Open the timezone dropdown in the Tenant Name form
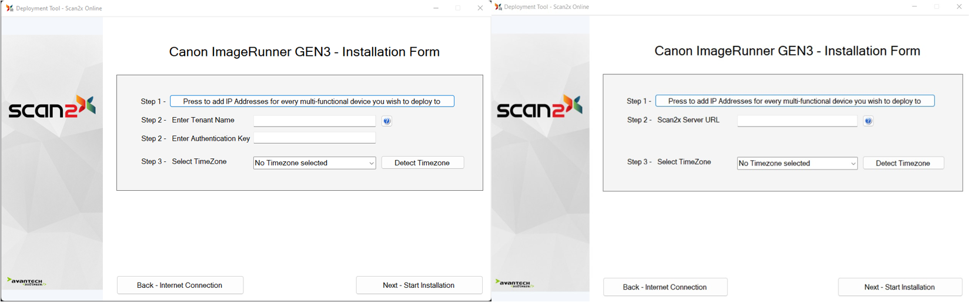The height and width of the screenshot is (302, 980). [x=315, y=163]
